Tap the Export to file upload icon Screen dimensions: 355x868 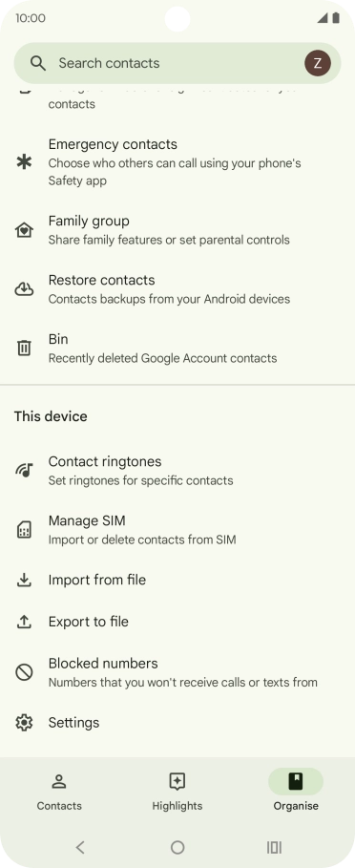click(24, 622)
